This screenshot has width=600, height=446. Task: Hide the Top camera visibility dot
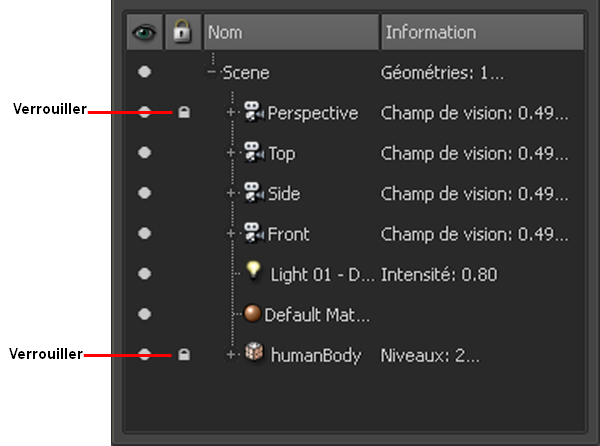[145, 153]
